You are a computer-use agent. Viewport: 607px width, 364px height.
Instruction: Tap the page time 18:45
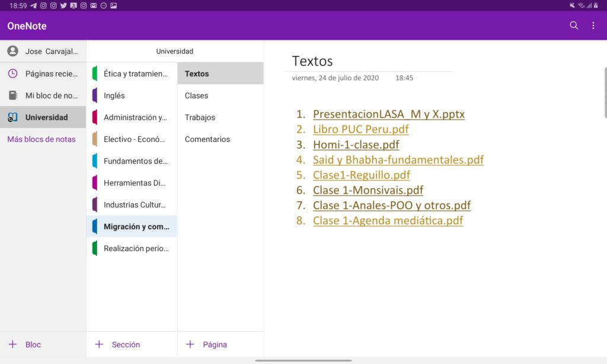click(x=404, y=78)
